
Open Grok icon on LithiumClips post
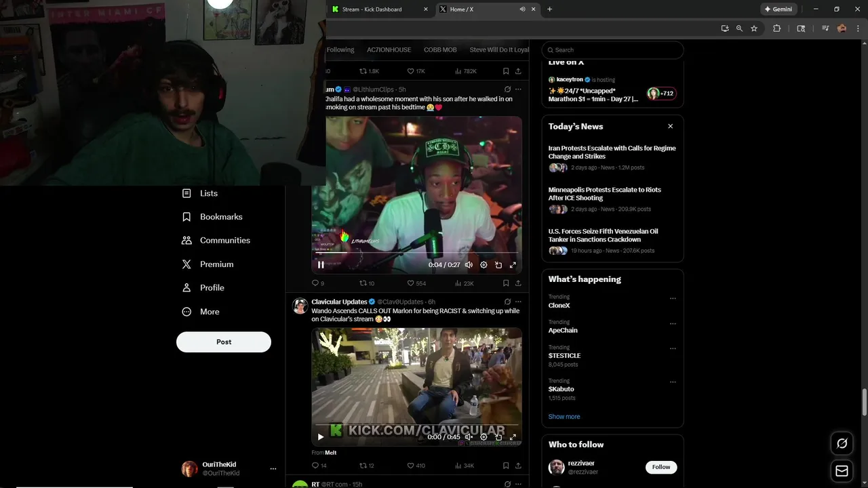[507, 89]
